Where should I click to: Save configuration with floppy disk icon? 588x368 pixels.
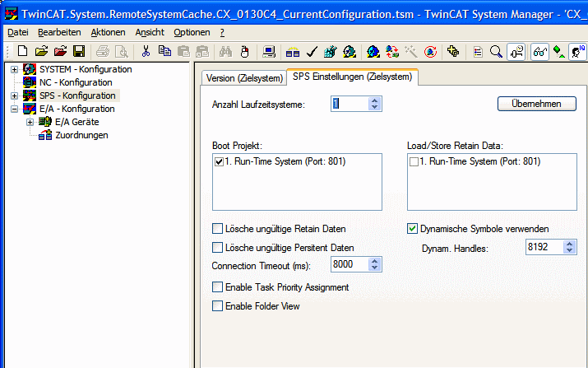[79, 51]
